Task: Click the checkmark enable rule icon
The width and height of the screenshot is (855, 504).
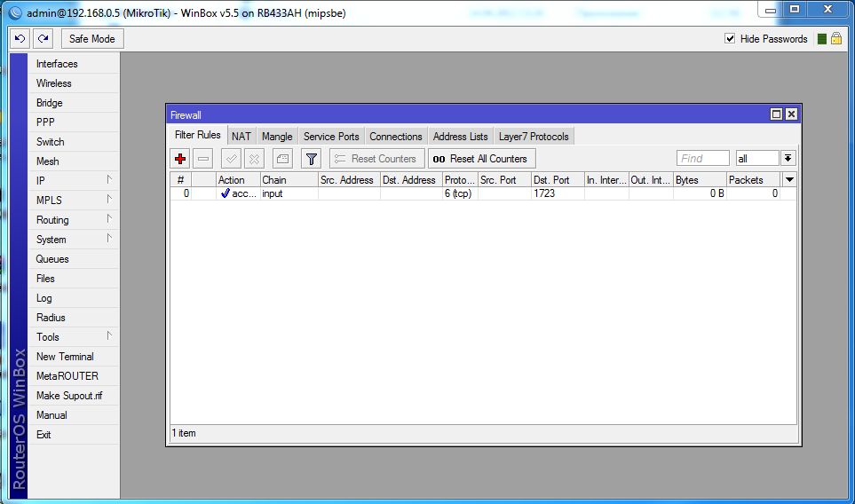Action: click(231, 159)
